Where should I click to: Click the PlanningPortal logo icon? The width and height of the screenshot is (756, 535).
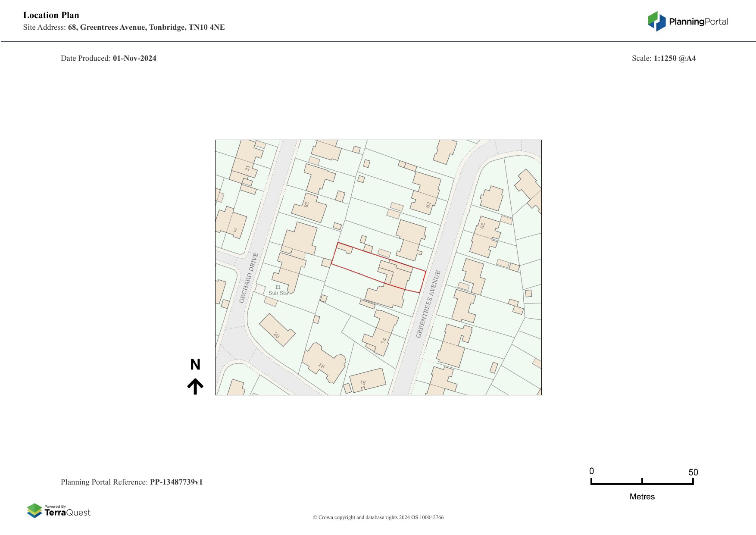click(656, 21)
